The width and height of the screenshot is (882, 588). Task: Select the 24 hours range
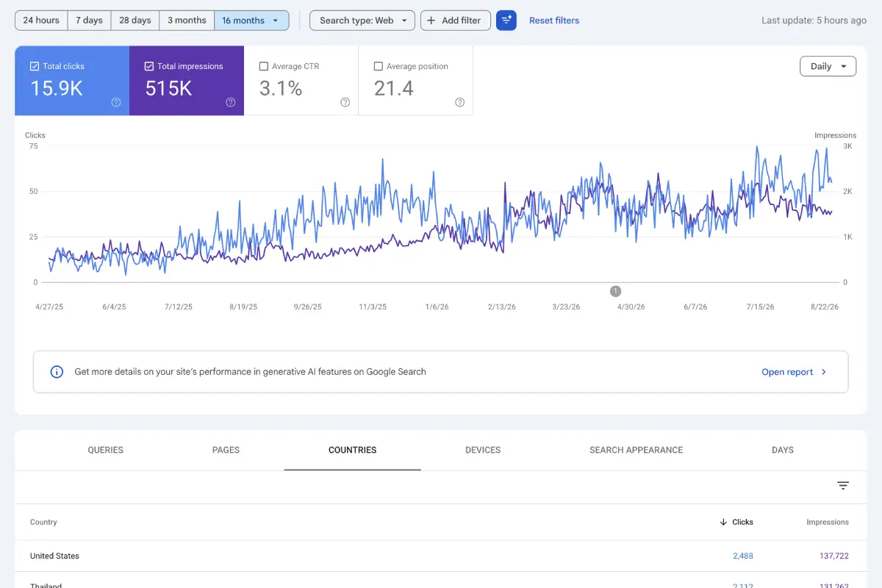41,21
